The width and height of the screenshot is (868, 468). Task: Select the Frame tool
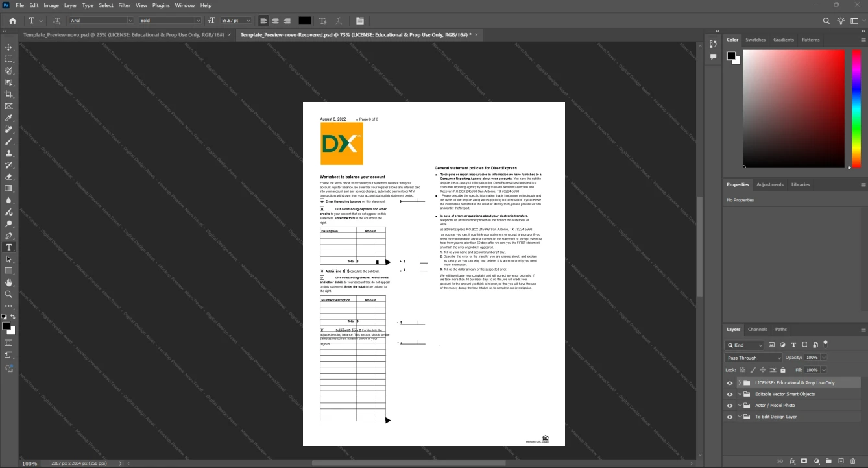9,106
